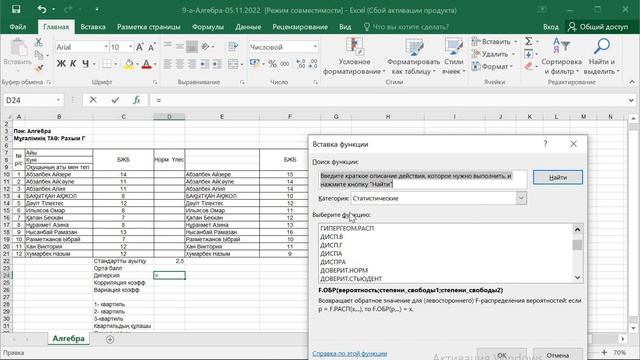The width and height of the screenshot is (640, 360).
Task: Apply the fill color bucket
Action: click(129, 64)
